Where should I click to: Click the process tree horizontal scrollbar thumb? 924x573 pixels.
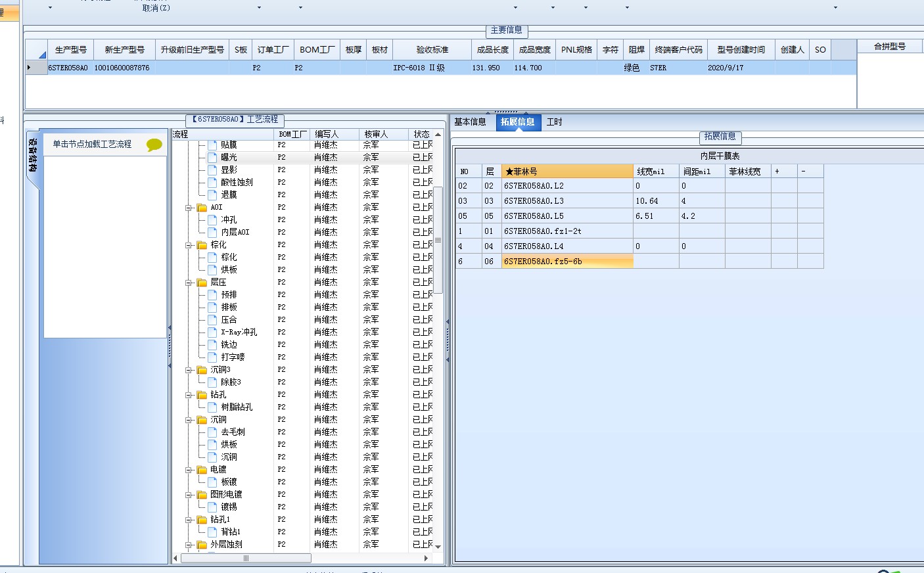[x=246, y=559]
